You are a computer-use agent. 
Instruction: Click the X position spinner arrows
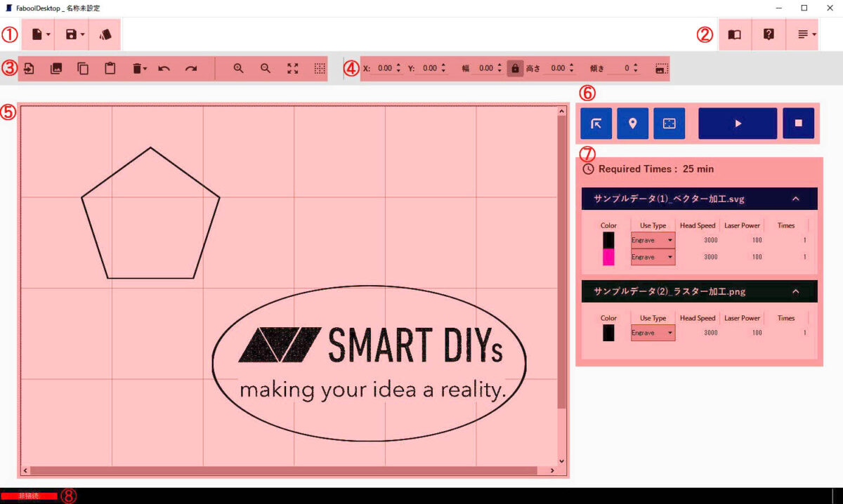pyautogui.click(x=398, y=69)
